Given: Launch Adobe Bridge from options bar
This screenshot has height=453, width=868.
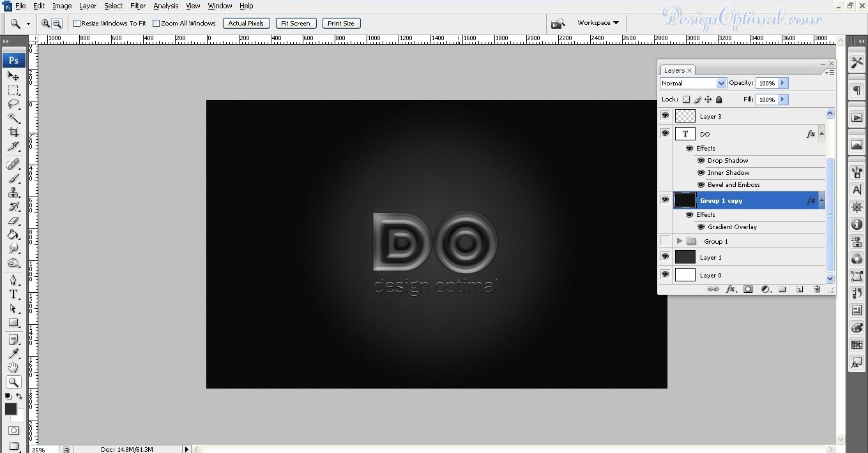Looking at the screenshot, I should [558, 24].
